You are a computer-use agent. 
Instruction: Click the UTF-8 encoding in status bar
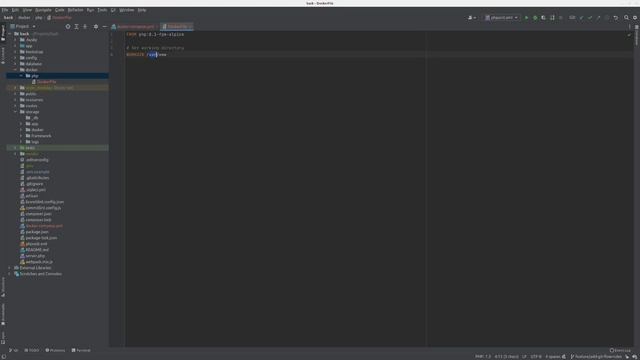pyautogui.click(x=536, y=357)
